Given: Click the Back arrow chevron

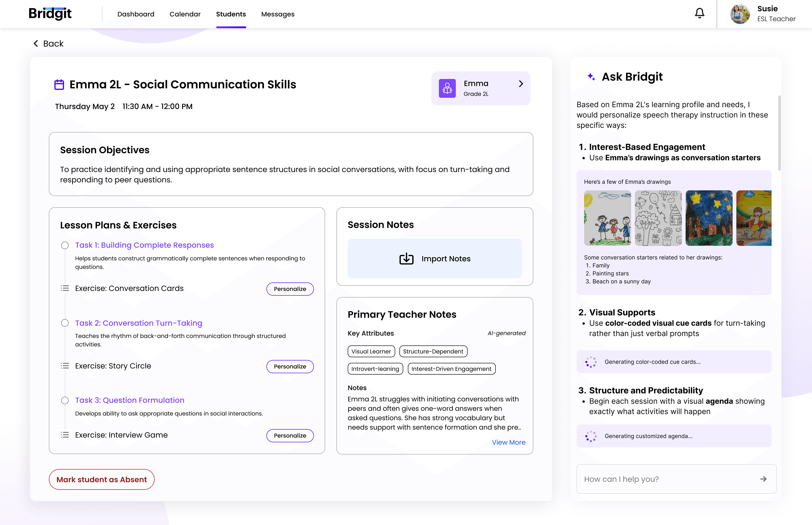Looking at the screenshot, I should pos(36,44).
